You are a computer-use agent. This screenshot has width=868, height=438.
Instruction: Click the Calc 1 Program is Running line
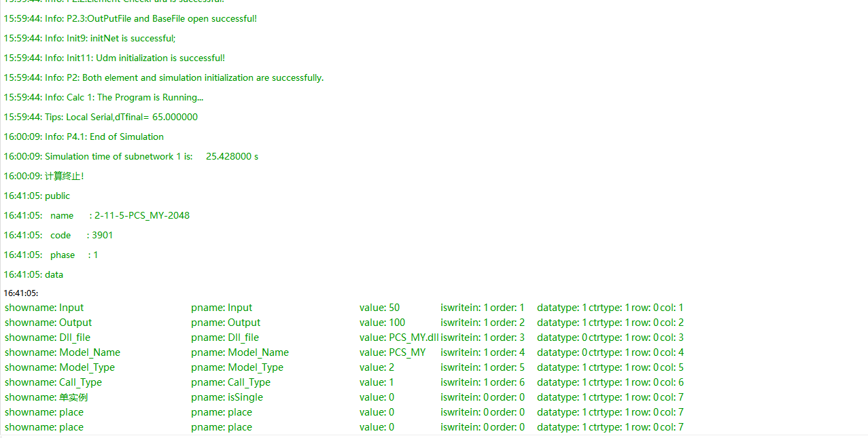click(103, 97)
